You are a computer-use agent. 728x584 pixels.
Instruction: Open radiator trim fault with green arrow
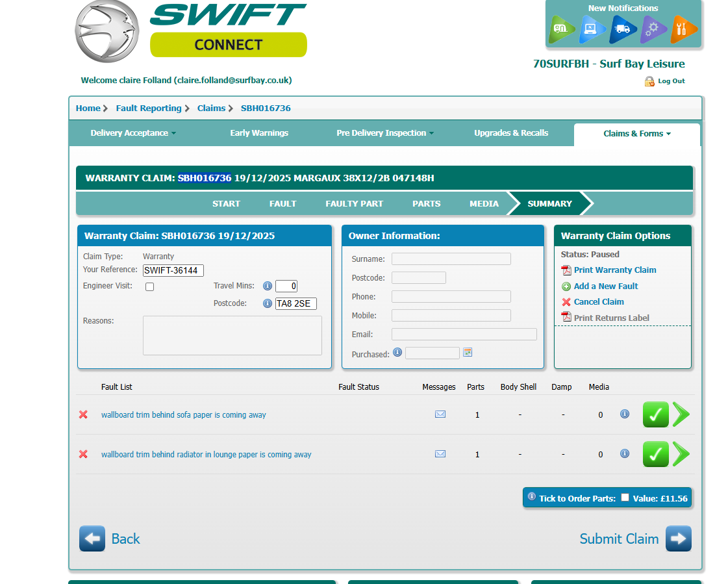tap(681, 454)
